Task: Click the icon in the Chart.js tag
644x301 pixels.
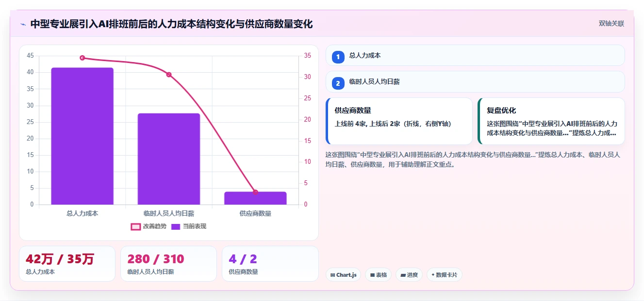Action: [x=332, y=275]
